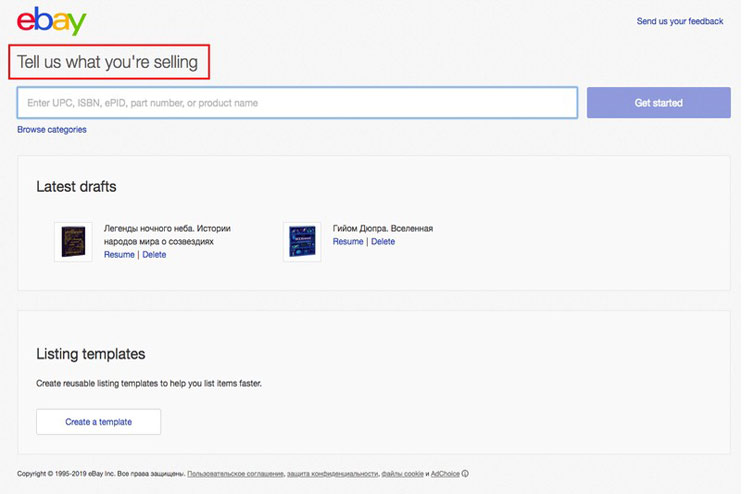Open the Гийом Дюпра. Вселенная draft thumbnail
Viewport: 750px width, 494px height.
302,242
